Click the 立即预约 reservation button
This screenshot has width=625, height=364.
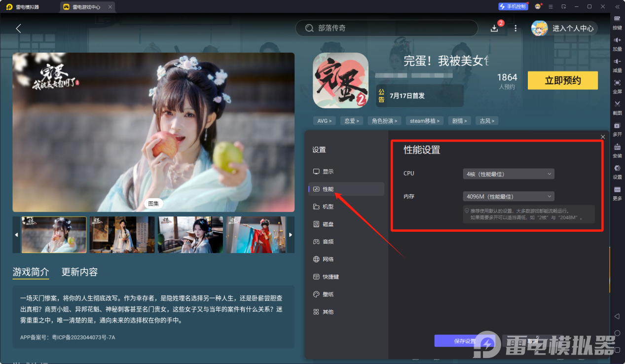click(562, 80)
